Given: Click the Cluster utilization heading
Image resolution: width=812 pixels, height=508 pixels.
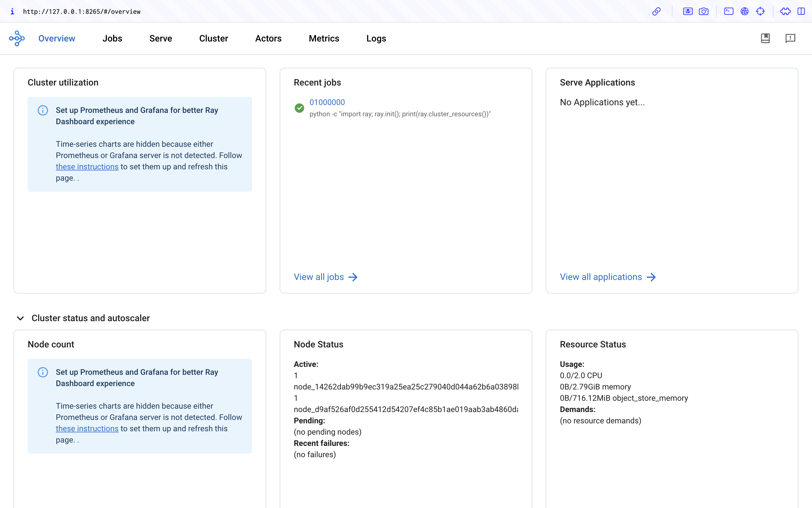Looking at the screenshot, I should pyautogui.click(x=63, y=82).
